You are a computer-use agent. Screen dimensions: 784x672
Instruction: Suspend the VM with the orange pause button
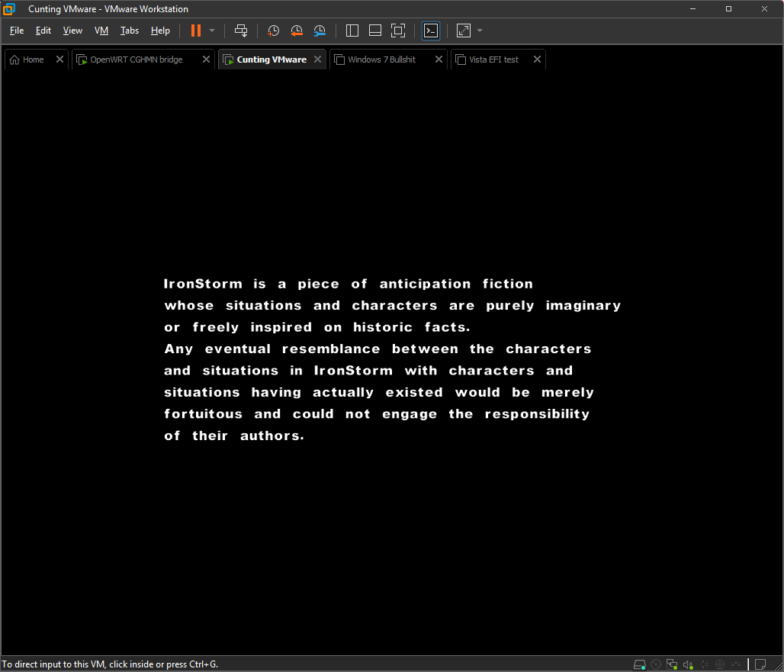coord(196,31)
